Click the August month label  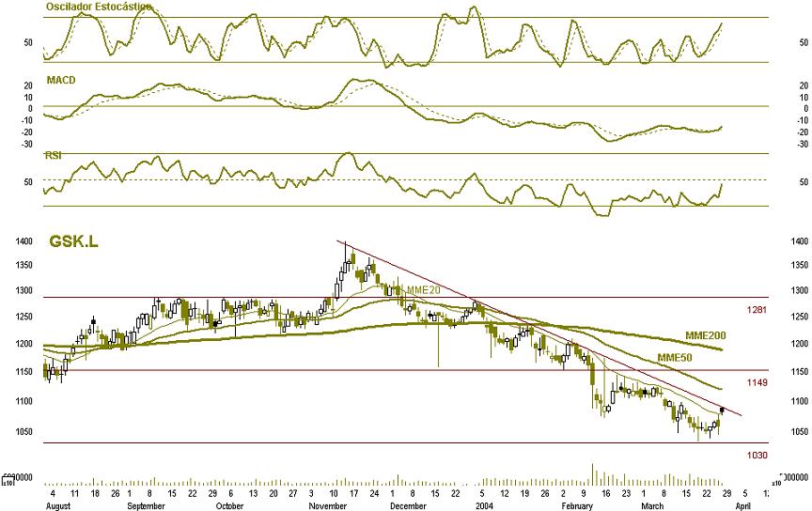pyautogui.click(x=57, y=505)
